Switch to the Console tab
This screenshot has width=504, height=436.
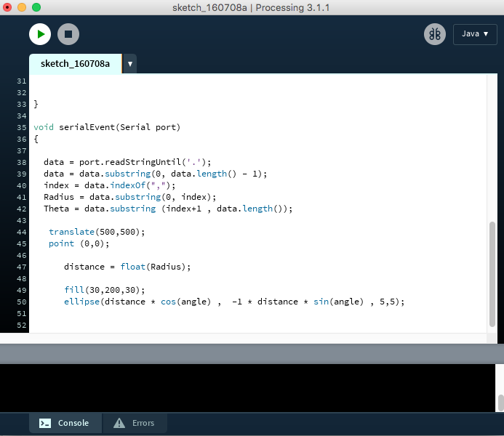pyautogui.click(x=65, y=423)
